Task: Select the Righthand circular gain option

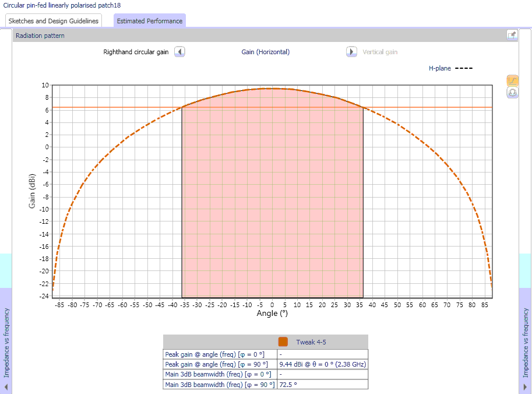Action: click(x=136, y=52)
